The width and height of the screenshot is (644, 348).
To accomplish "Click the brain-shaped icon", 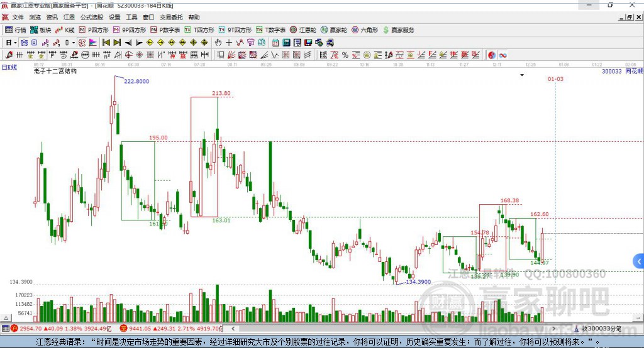I will pos(262,43).
